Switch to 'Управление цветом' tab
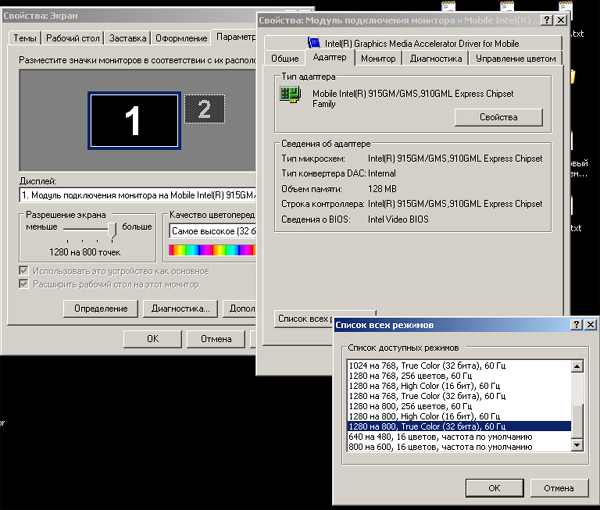The image size is (600, 510). tap(515, 59)
